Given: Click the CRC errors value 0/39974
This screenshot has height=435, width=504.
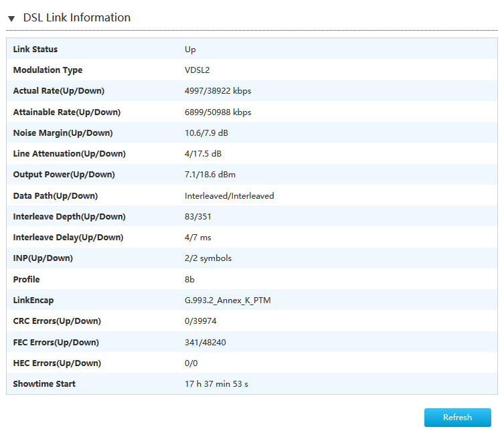Looking at the screenshot, I should (x=200, y=321).
